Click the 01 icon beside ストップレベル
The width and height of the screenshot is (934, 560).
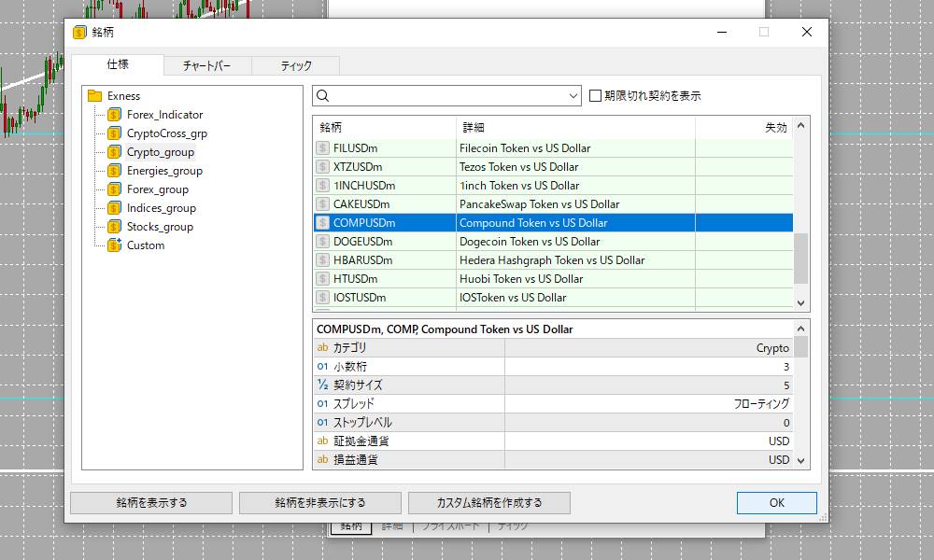pos(324,422)
